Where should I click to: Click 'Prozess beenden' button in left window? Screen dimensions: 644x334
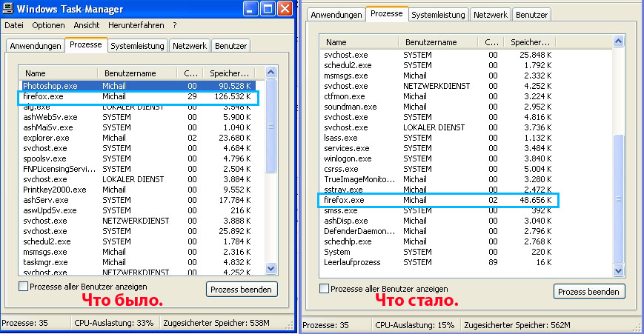(x=241, y=290)
